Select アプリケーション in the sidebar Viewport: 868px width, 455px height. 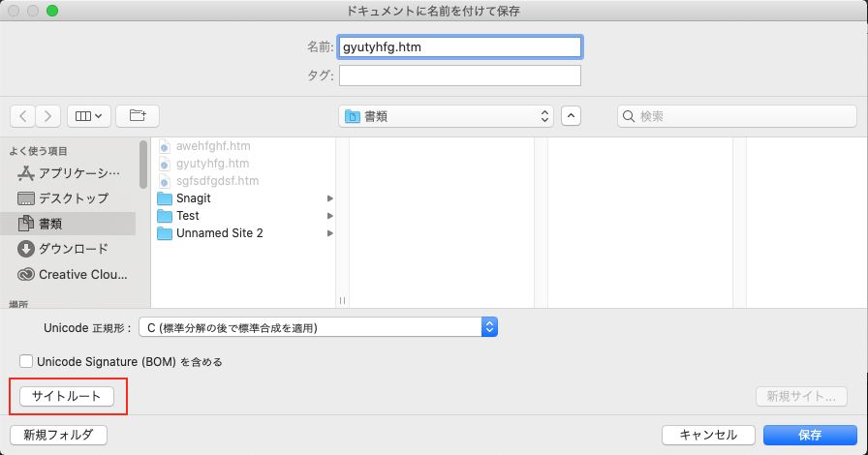click(69, 173)
